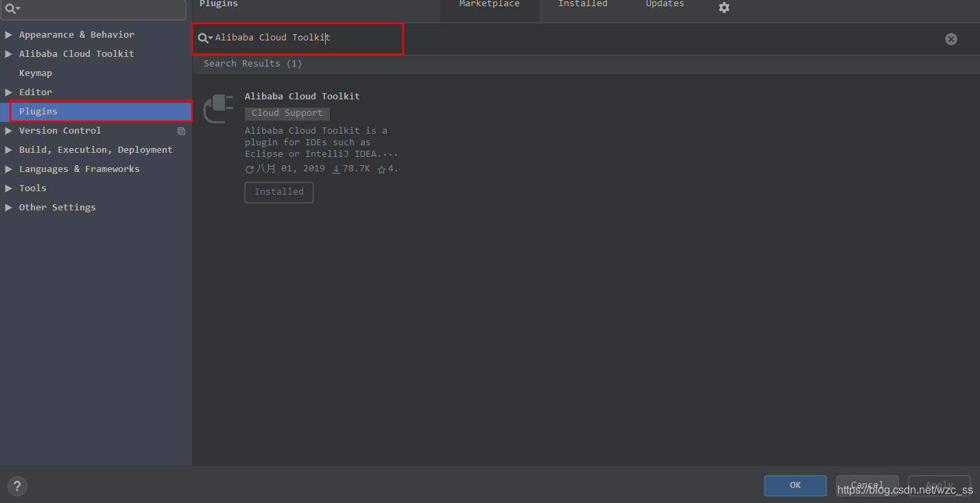Click the Plugins heading title

tap(219, 4)
